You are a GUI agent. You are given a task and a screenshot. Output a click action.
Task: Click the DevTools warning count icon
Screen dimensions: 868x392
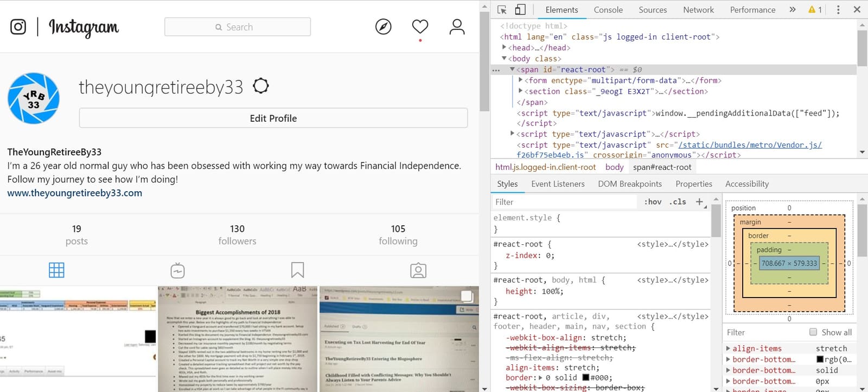(815, 10)
